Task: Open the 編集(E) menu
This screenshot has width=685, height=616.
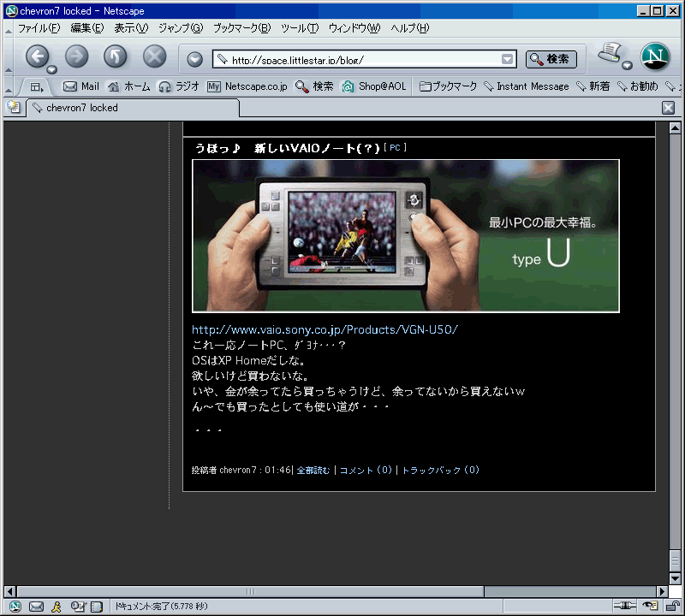Action: tap(87, 28)
